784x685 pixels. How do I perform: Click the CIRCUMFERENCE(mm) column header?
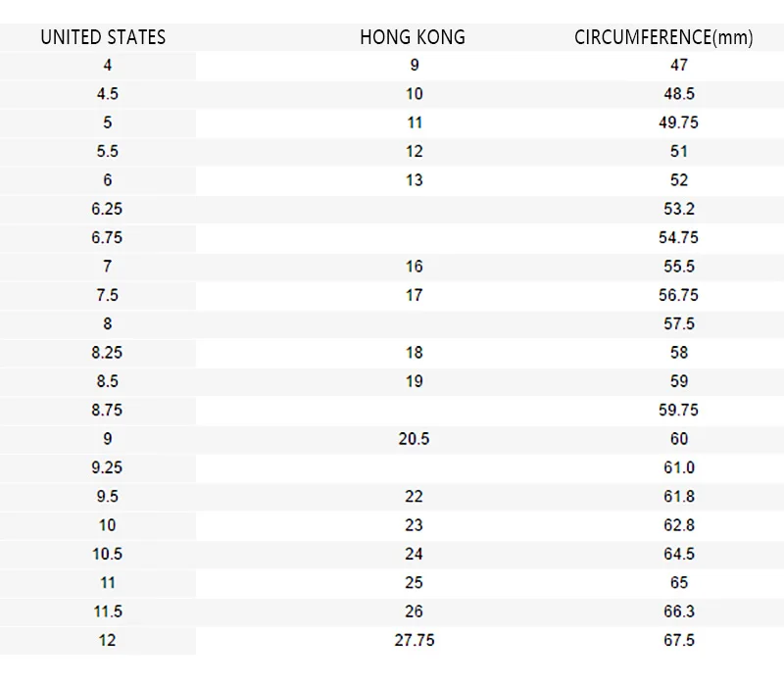663,38
